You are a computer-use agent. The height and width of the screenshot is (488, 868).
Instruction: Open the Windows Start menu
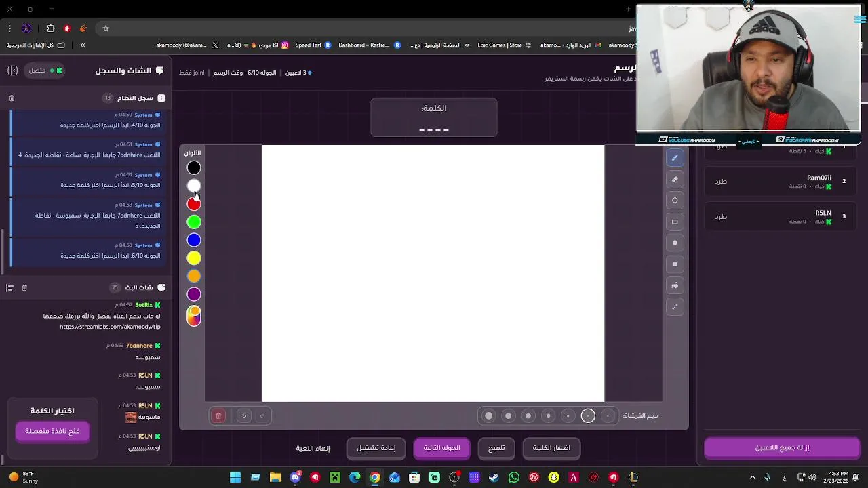[x=235, y=478]
